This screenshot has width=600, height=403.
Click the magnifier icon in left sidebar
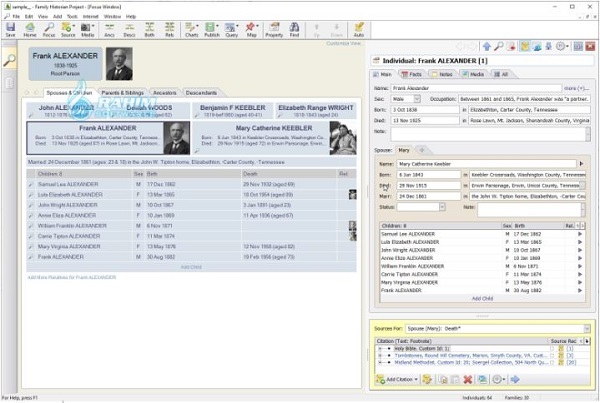click(9, 60)
